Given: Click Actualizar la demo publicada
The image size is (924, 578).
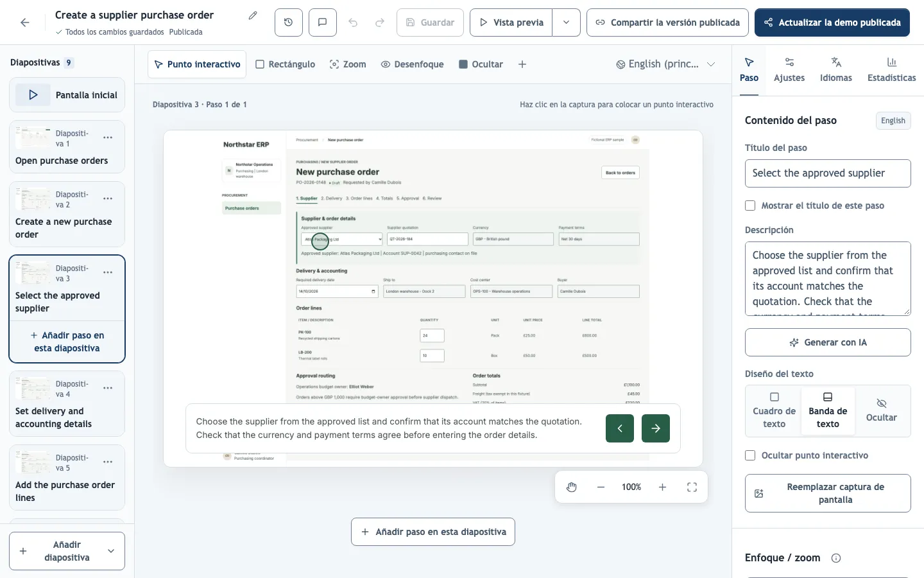Looking at the screenshot, I should click(x=832, y=22).
